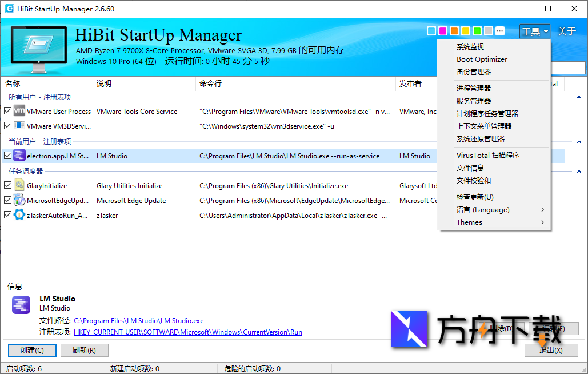Click the LM Studio app icon in the list

tap(20, 155)
